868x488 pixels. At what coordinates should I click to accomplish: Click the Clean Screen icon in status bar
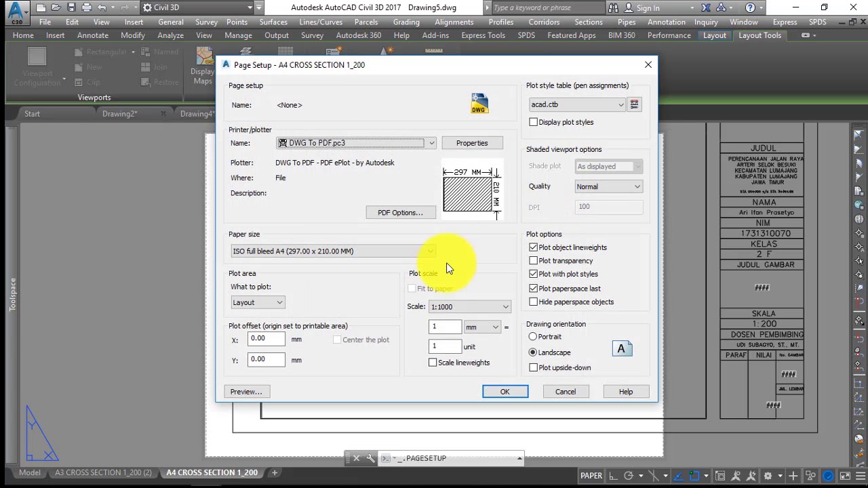pyautogui.click(x=845, y=476)
